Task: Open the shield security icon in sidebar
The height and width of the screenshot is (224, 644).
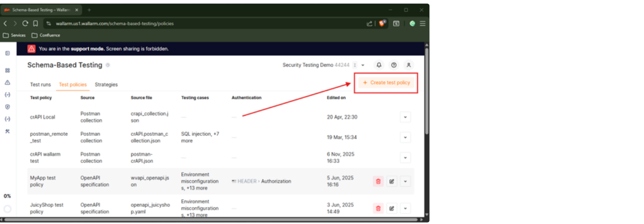Action: coord(7,107)
